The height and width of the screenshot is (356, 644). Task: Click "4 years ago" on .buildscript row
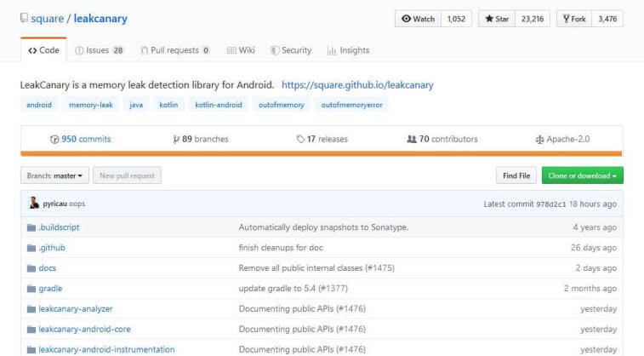[x=595, y=227]
